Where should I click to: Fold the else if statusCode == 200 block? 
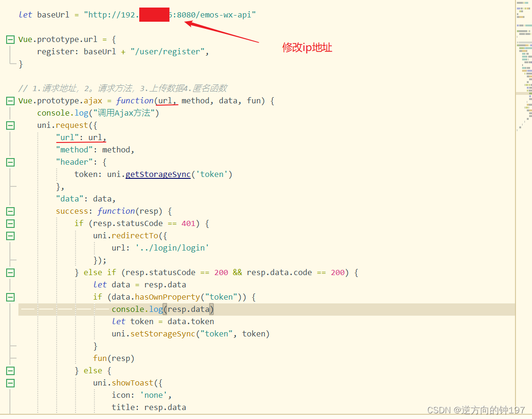click(10, 273)
